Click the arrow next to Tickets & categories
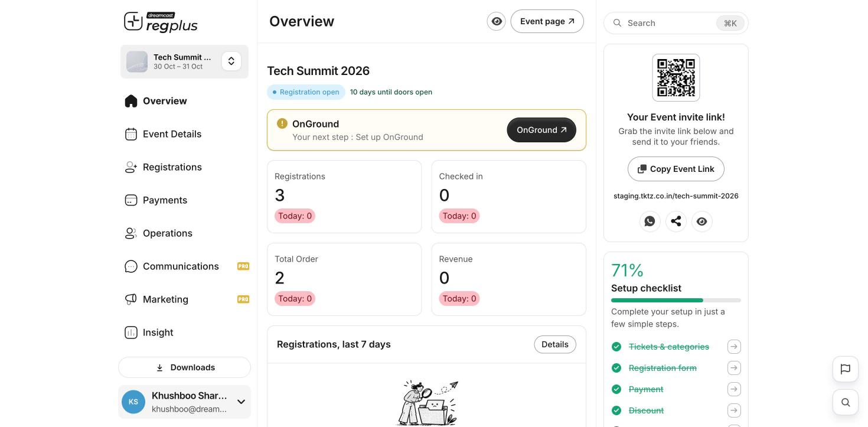Image resolution: width=868 pixels, height=427 pixels. tap(734, 347)
